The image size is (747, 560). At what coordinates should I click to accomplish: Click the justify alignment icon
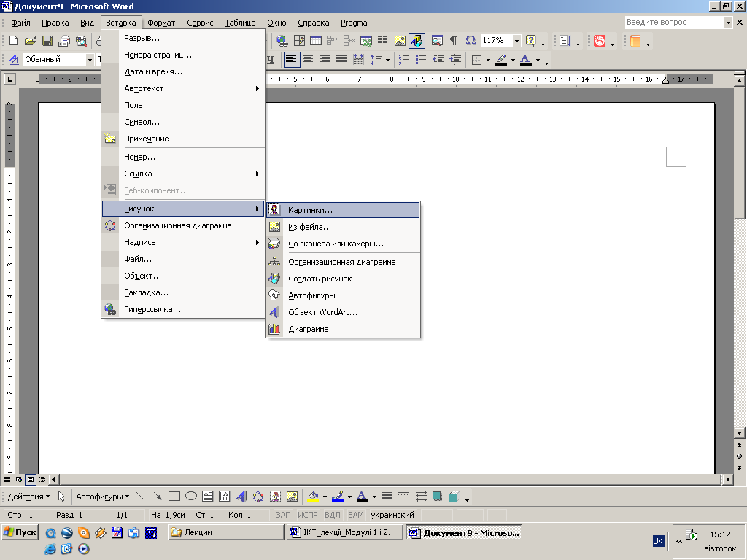[341, 60]
